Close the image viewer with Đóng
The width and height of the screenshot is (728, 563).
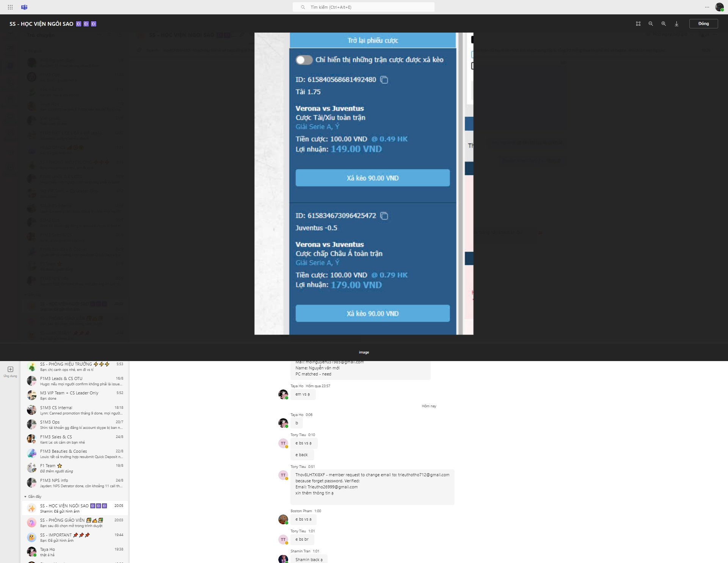[703, 23]
